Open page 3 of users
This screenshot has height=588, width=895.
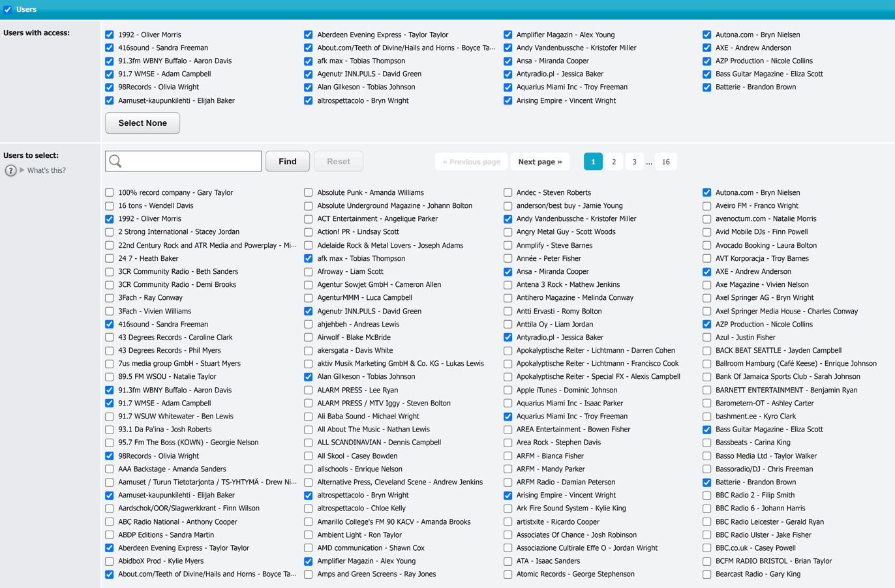pyautogui.click(x=634, y=162)
